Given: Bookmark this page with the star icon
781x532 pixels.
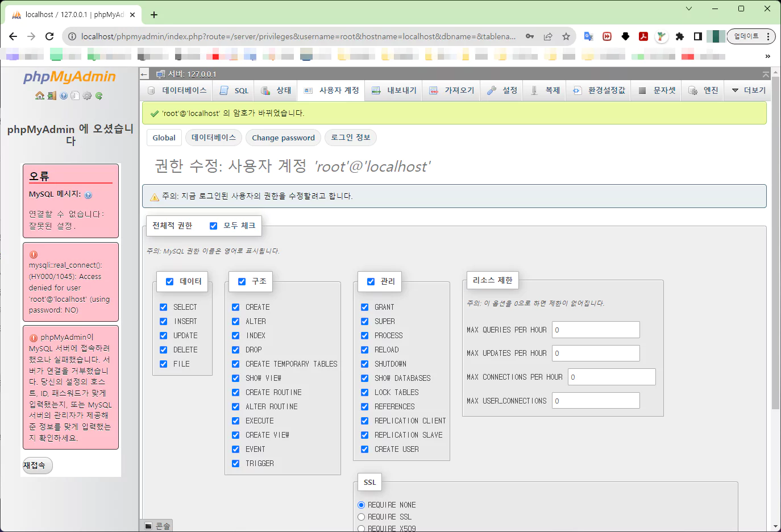Looking at the screenshot, I should pyautogui.click(x=566, y=36).
